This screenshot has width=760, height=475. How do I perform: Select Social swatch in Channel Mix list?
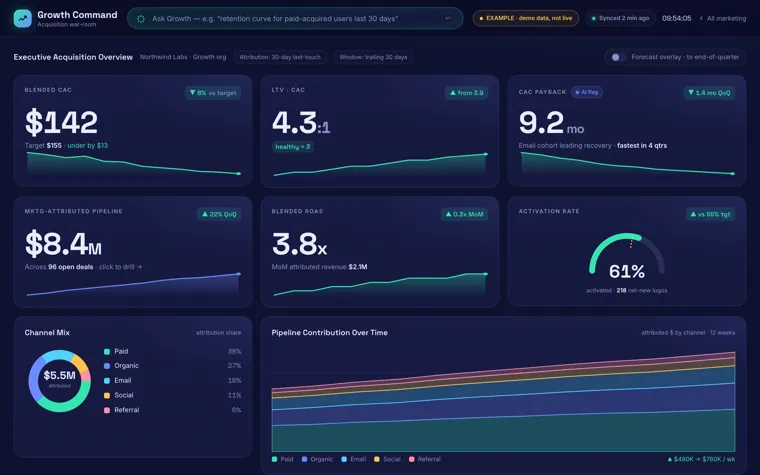[107, 396]
